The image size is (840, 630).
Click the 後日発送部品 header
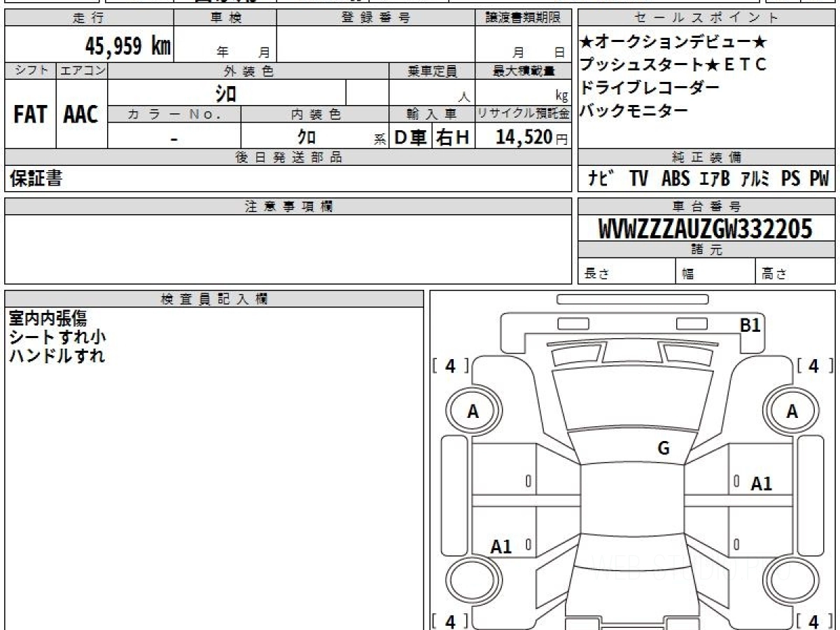click(x=288, y=157)
